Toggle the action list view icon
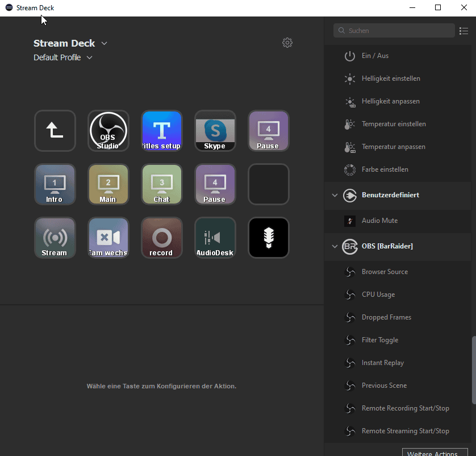The width and height of the screenshot is (476, 456). coord(464,31)
